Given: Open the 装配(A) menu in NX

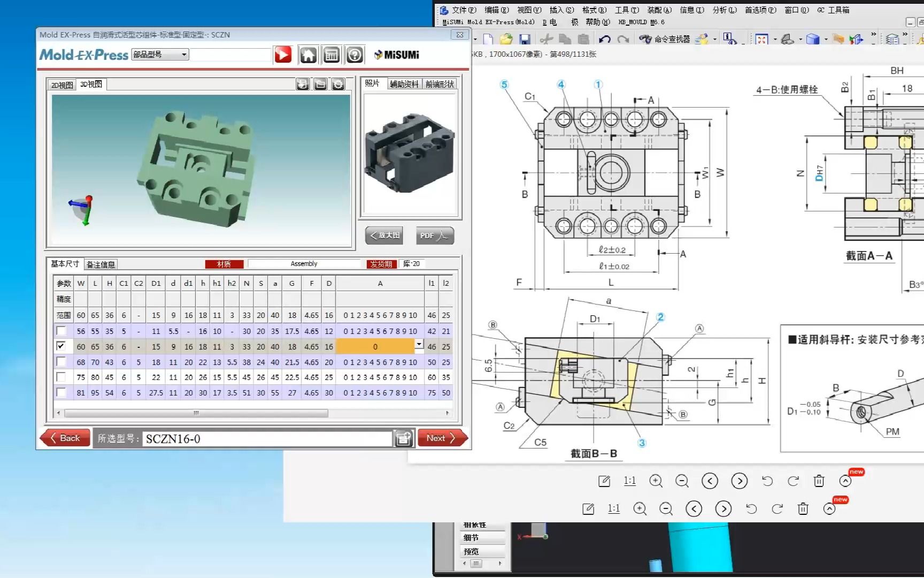Looking at the screenshot, I should pos(659,10).
